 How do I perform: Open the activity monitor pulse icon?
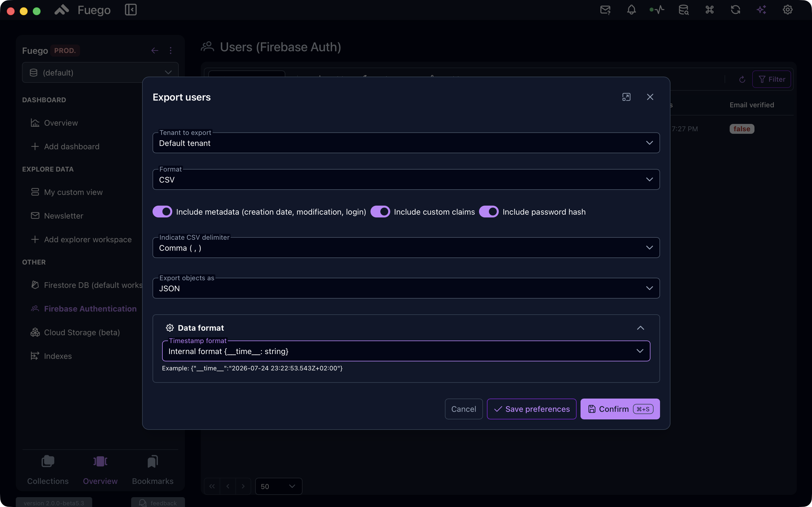point(657,10)
